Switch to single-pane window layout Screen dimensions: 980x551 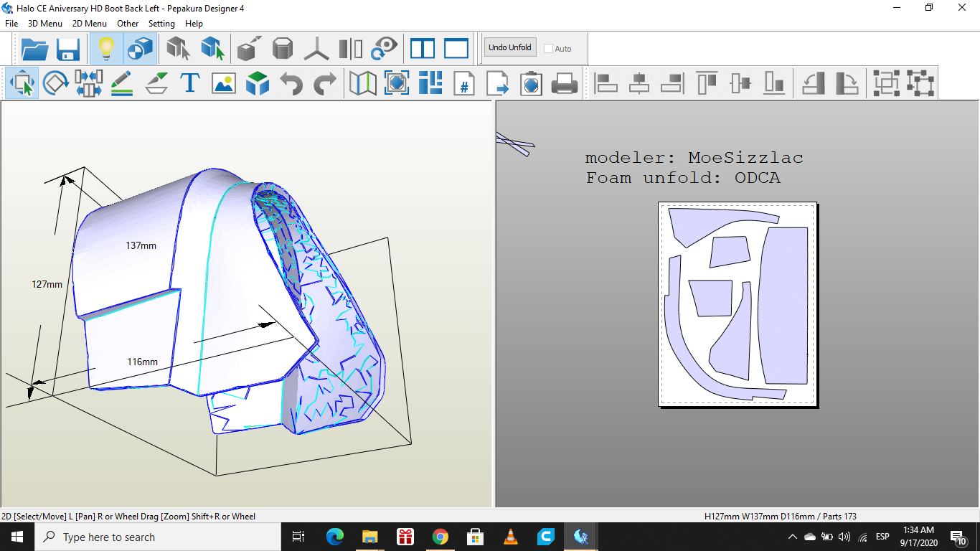coord(456,49)
